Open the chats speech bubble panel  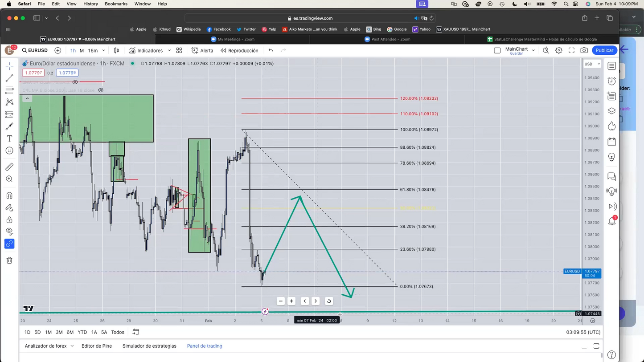(x=612, y=177)
